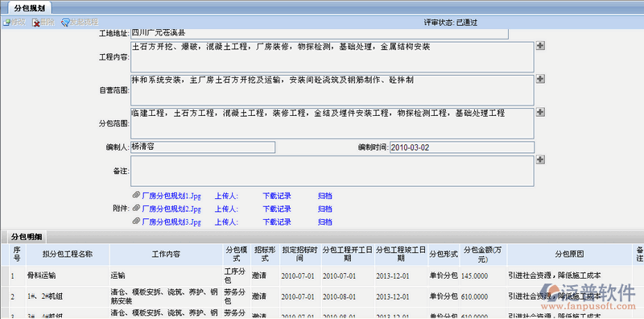Screen dimensions: 644x319
Task: Open attachment 厂房分包规划3.Jpg
Action: [x=171, y=222]
